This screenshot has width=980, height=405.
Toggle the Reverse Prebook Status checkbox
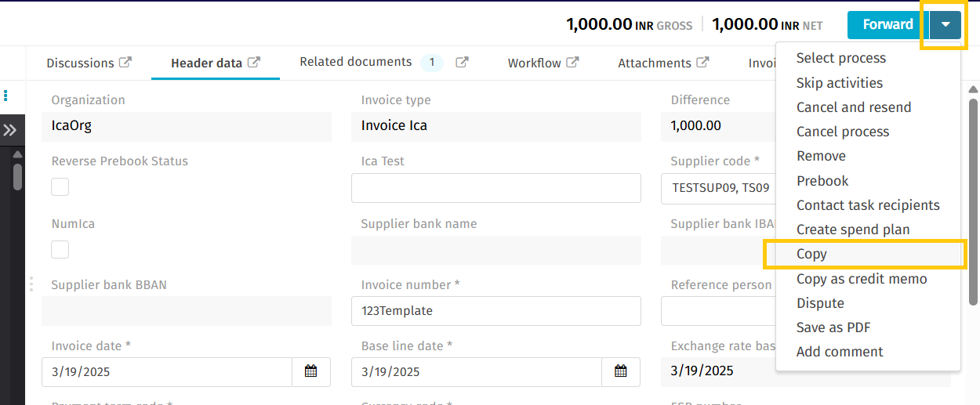click(x=60, y=187)
